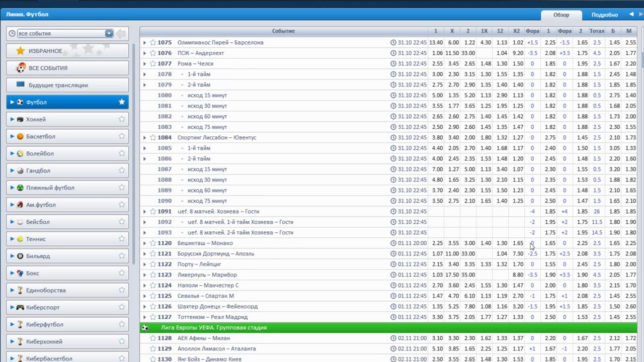Click the screen icon for Будущие трансляции
The height and width of the screenshot is (362, 644).
[20, 84]
